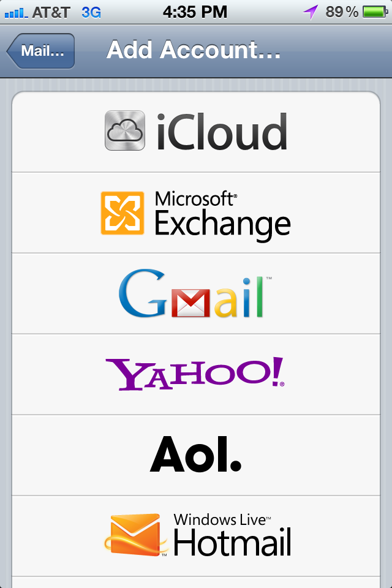Image resolution: width=392 pixels, height=588 pixels.
Task: Go back using the Mail… button
Action: click(x=40, y=51)
